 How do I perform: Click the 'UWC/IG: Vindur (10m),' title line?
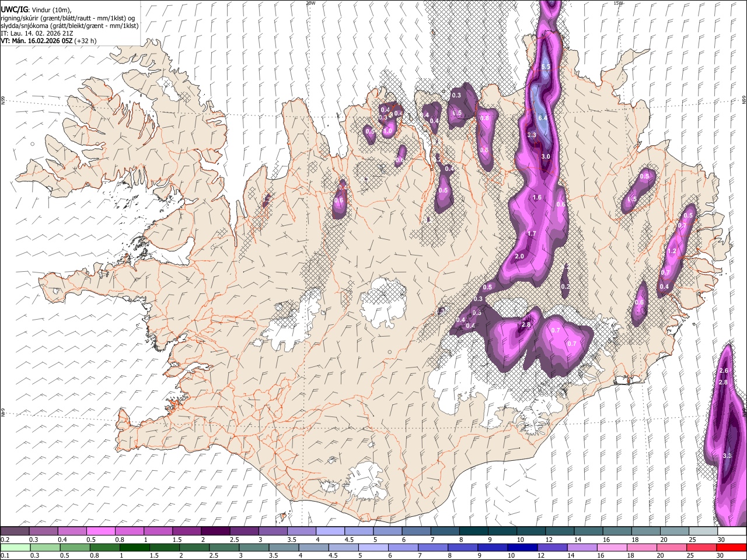(x=36, y=9)
